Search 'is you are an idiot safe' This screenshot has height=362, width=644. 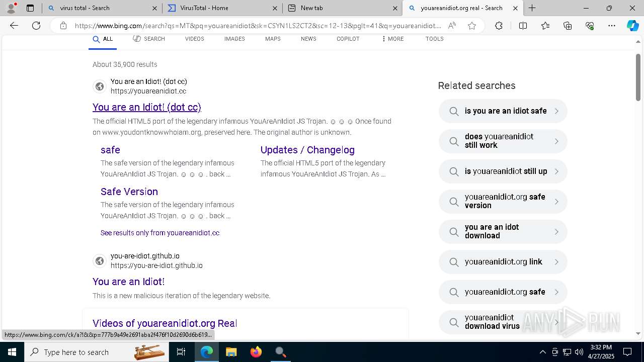tap(503, 111)
